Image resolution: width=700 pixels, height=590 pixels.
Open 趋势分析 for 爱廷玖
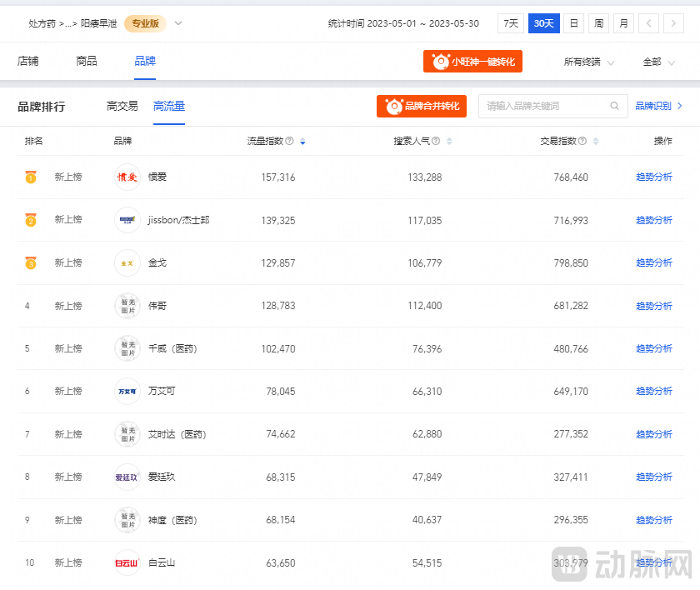click(x=654, y=477)
